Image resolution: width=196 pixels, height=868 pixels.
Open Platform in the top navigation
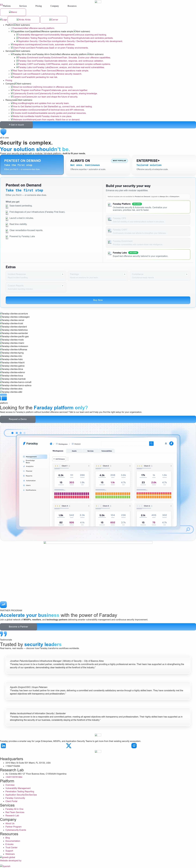click(7, 6)
